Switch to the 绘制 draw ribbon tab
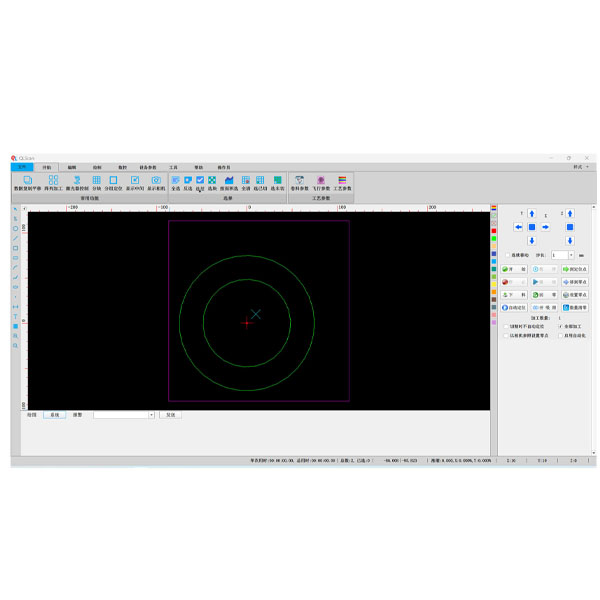Viewport: 600px width, 600px height. point(97,167)
